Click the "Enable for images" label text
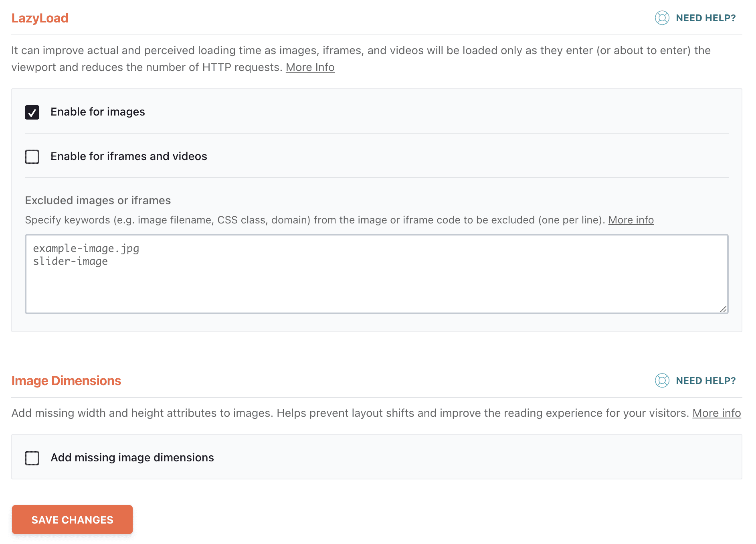The image size is (756, 544). coord(97,112)
